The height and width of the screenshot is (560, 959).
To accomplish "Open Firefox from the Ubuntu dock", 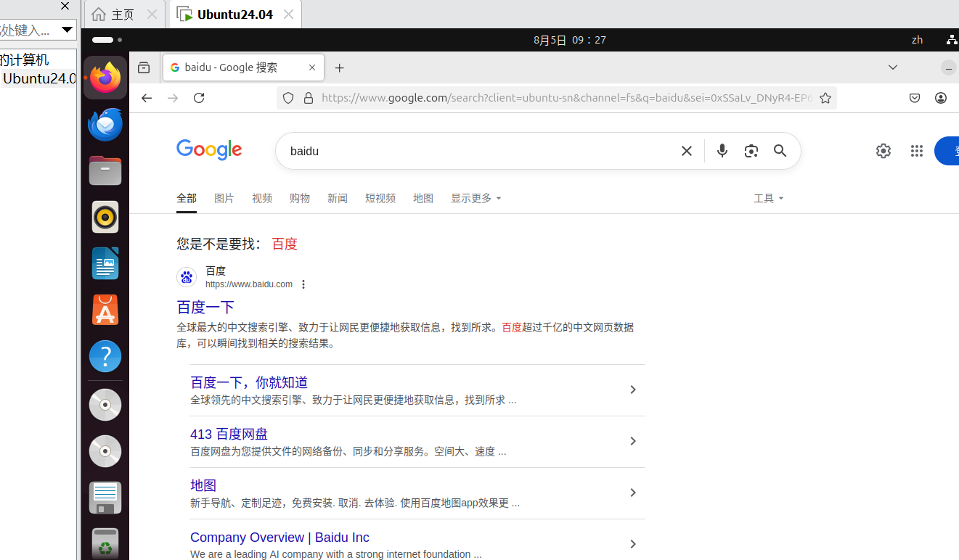I will click(105, 78).
